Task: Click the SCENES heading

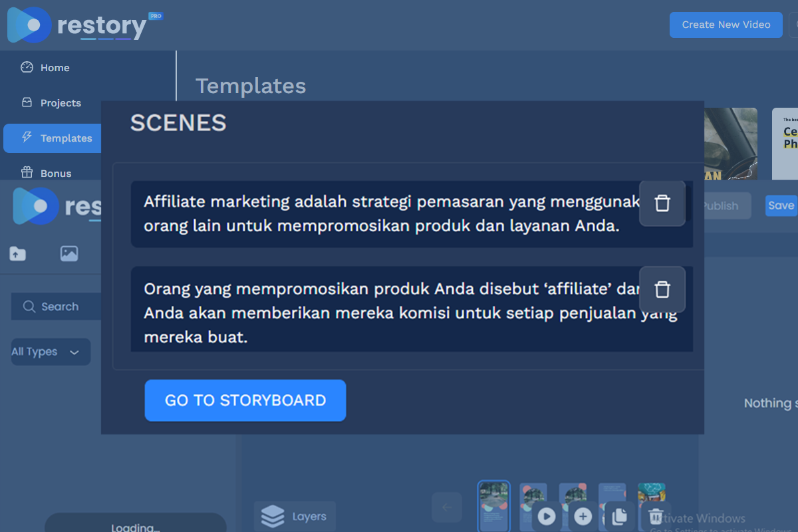Action: pyautogui.click(x=178, y=123)
